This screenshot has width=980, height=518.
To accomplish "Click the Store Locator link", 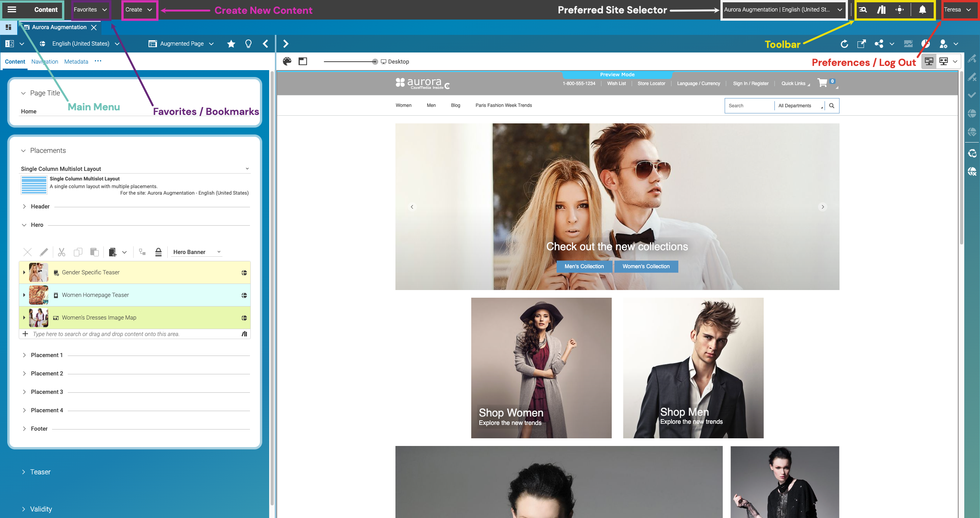I will click(x=651, y=84).
